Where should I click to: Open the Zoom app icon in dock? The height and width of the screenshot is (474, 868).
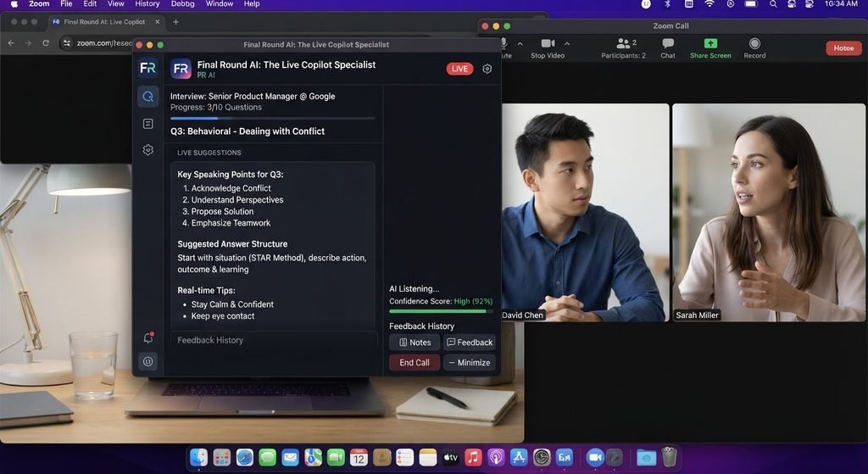tap(595, 457)
